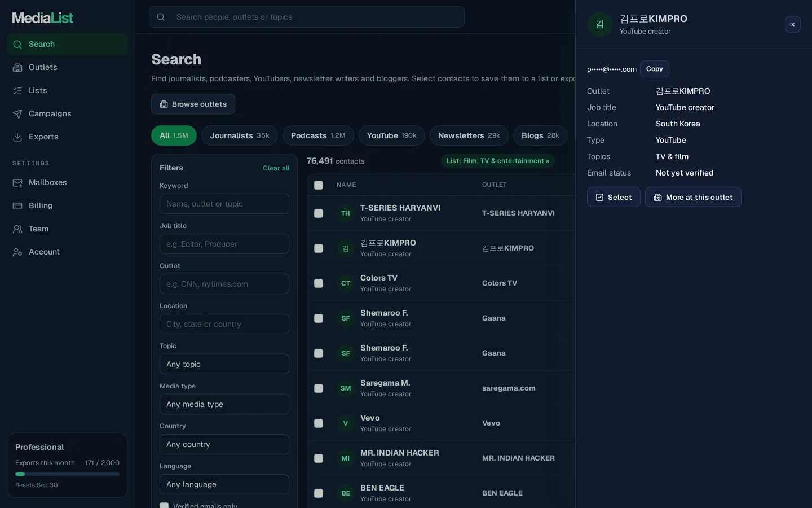Click the CT avatar for Colors TV

(346, 283)
